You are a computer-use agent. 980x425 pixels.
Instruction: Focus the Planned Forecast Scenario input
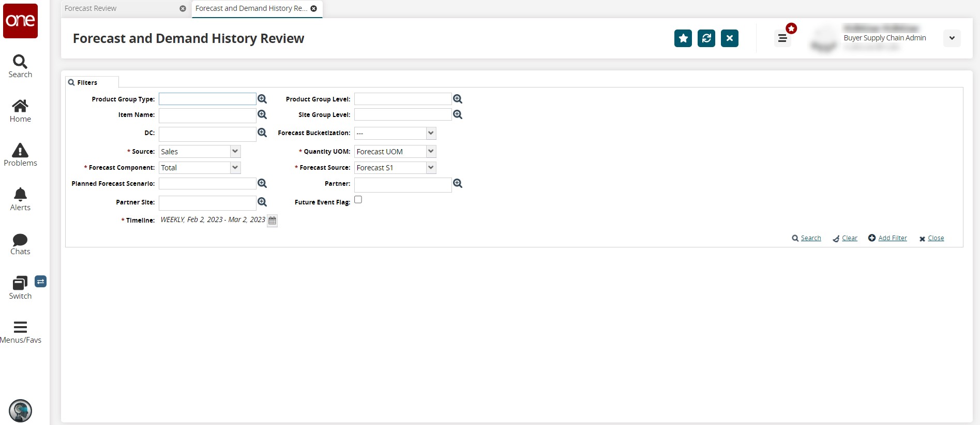click(x=207, y=183)
